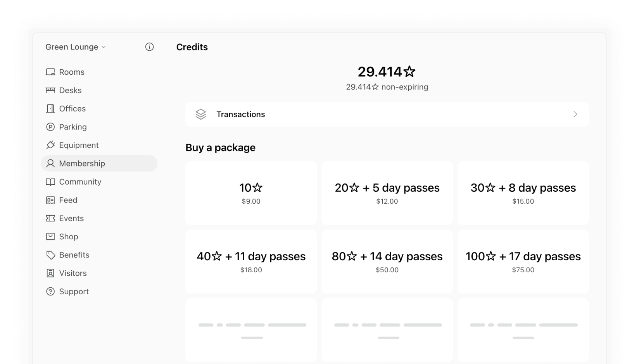The height and width of the screenshot is (364, 639).
Task: Click the info circle icon
Action: [149, 47]
